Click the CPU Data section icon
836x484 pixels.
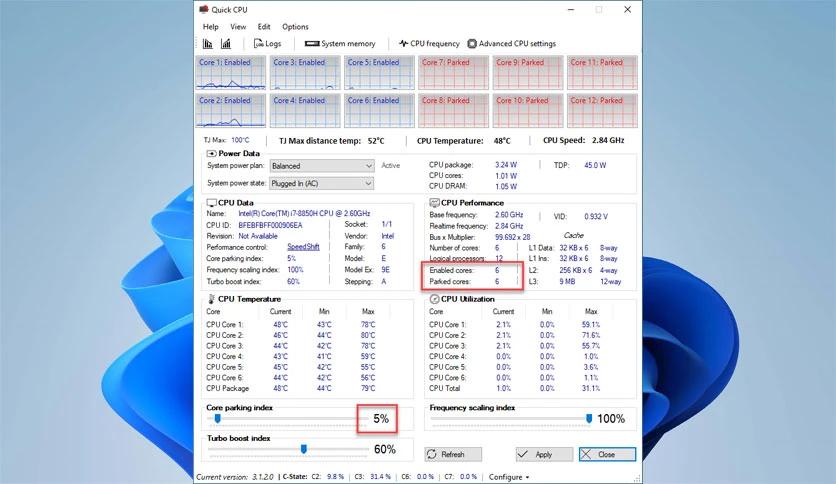coord(211,203)
